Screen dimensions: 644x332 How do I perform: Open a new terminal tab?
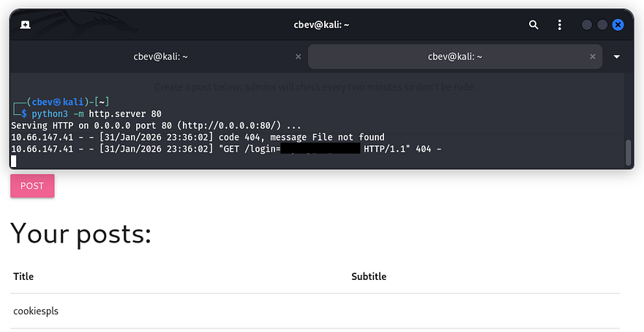point(25,25)
